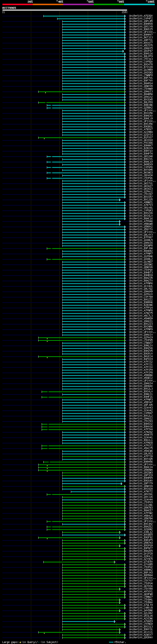
Task: Select label UniRef100_Q941X2
Action: coord(141,97)
